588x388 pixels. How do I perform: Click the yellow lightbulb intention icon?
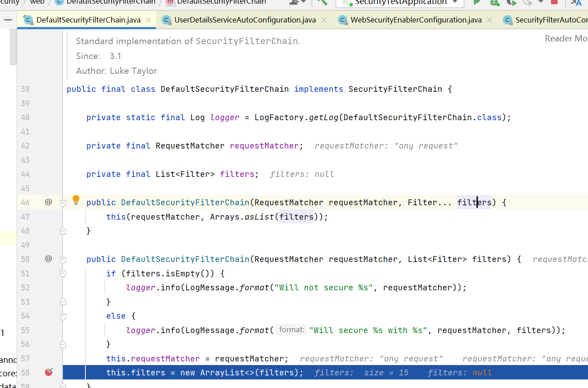[76, 199]
